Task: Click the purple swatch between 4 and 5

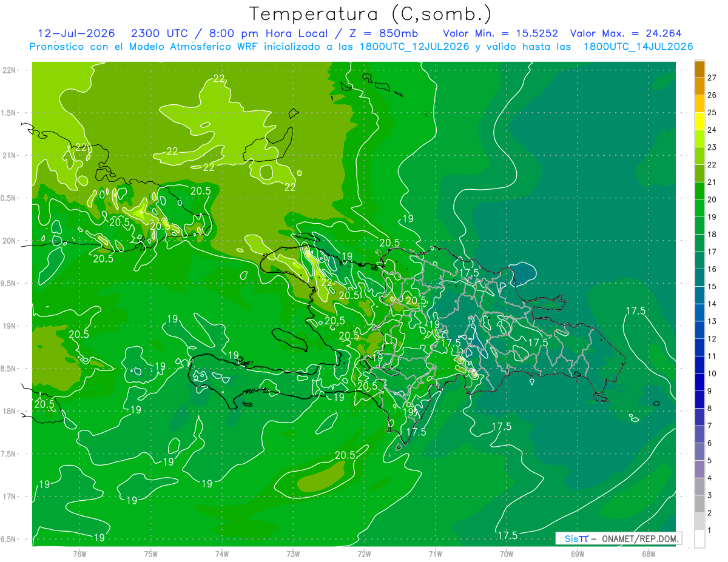Action: coord(699,469)
